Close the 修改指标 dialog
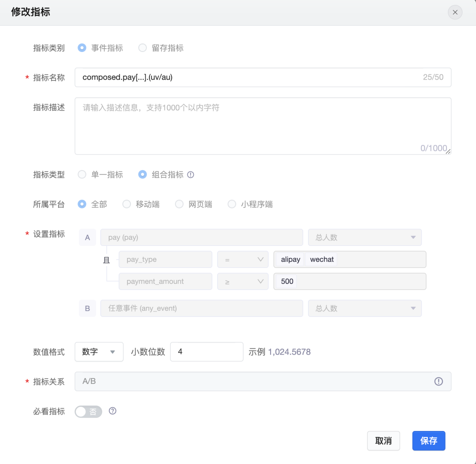Viewport: 476px width, 464px height. [455, 12]
